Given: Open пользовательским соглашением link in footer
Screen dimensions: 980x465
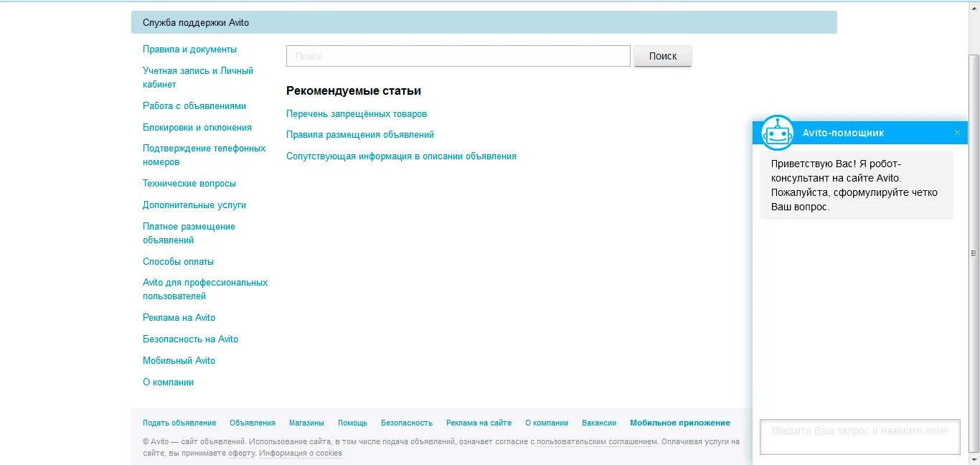Looking at the screenshot, I should [x=597, y=442].
